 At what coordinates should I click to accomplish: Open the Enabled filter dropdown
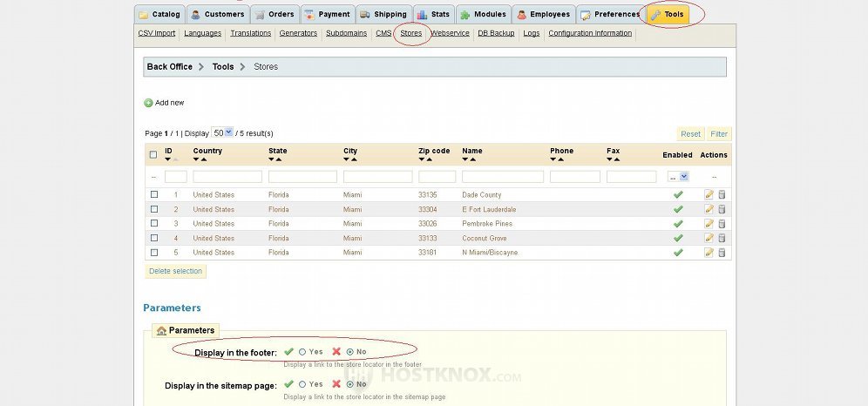[x=678, y=177]
